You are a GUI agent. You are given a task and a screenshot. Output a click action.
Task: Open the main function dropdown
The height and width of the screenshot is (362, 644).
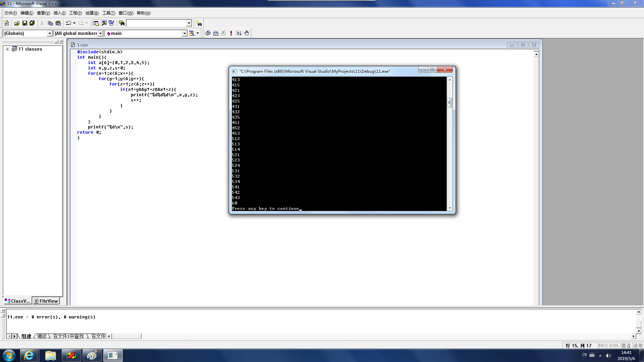[x=184, y=33]
